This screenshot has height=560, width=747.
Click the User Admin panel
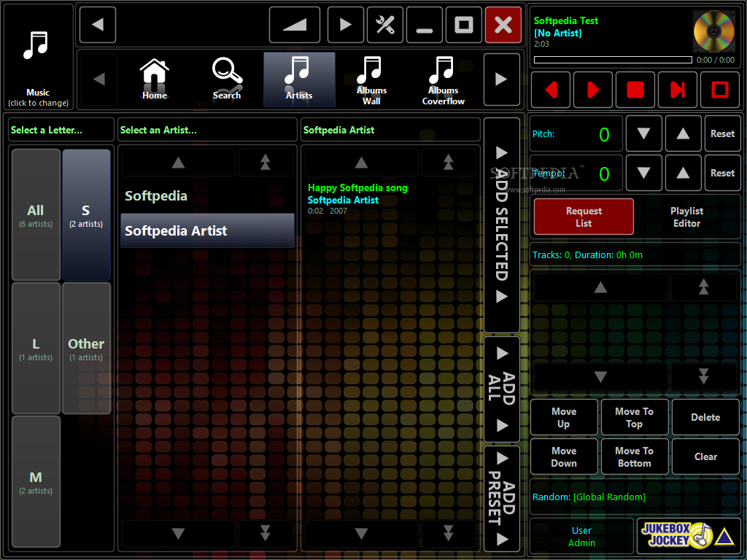[581, 536]
